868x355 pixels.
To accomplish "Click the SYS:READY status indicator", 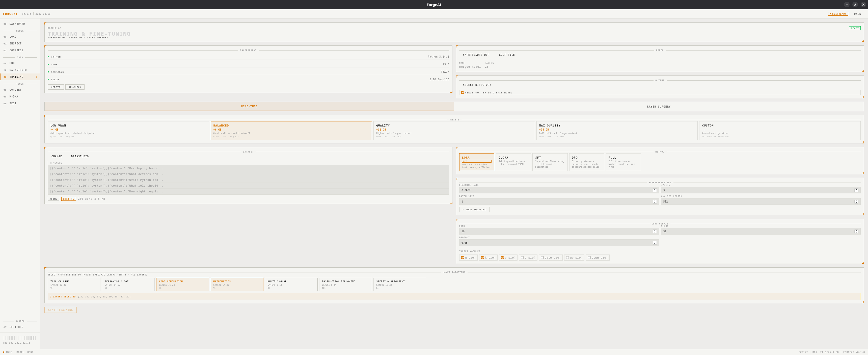I will click(838, 14).
